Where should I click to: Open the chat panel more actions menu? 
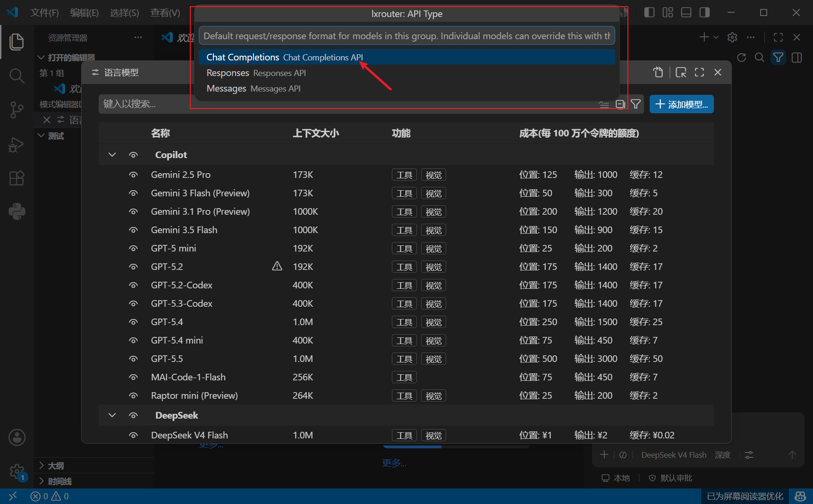pos(751,37)
